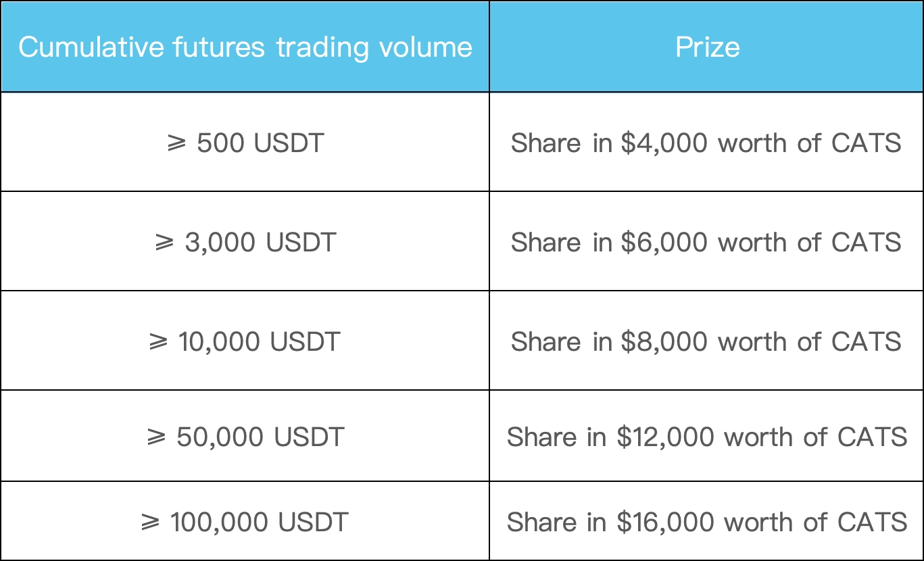Select the Prize column header
The width and height of the screenshot is (924, 561).
(x=707, y=47)
